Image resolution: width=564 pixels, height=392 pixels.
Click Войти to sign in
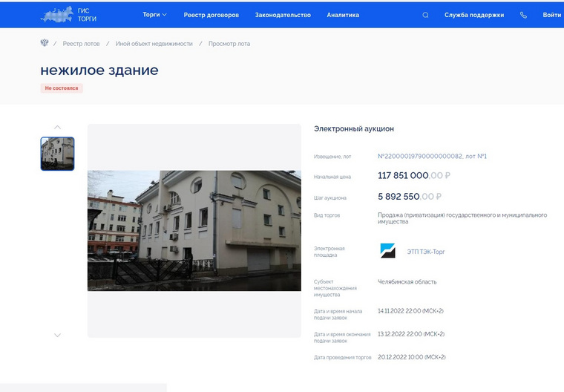click(x=552, y=15)
